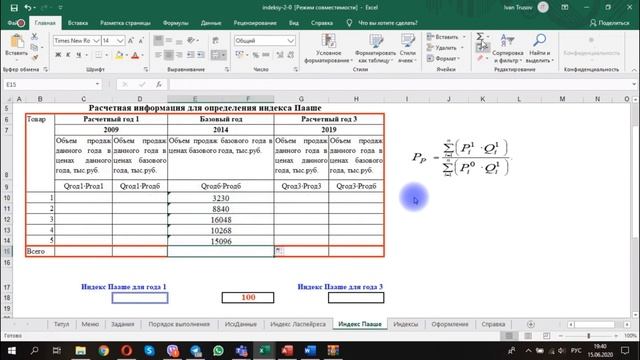Toggle align text right
640x360 pixels.
click(179, 55)
